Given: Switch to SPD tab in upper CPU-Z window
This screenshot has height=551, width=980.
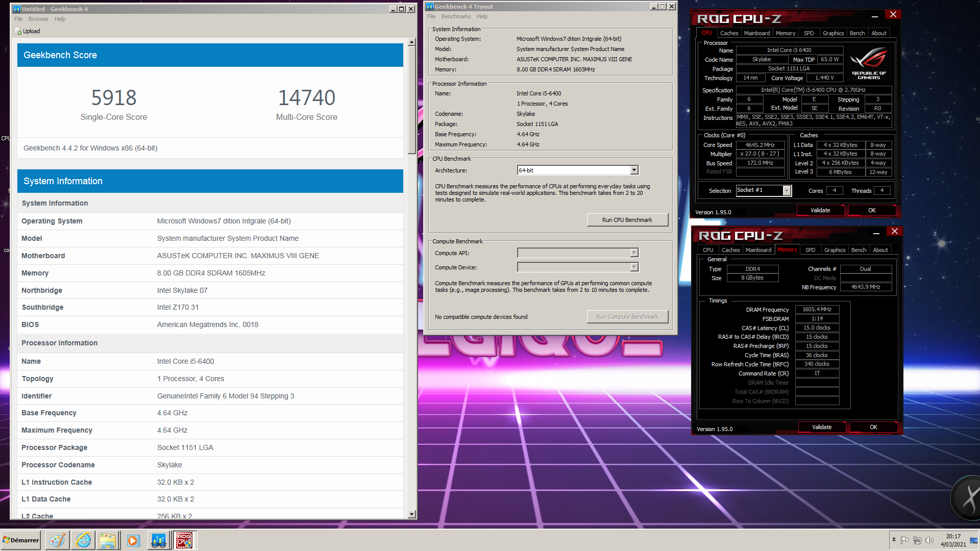Looking at the screenshot, I should [809, 33].
